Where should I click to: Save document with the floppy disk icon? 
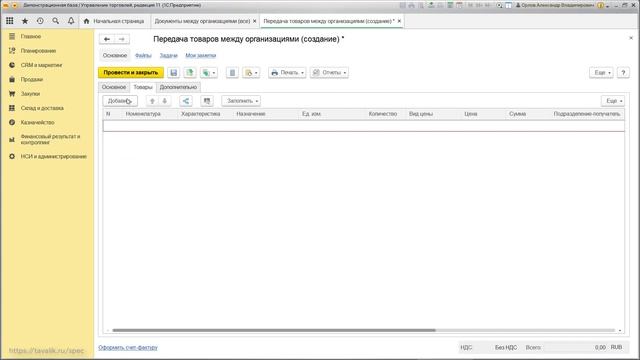[x=173, y=73]
